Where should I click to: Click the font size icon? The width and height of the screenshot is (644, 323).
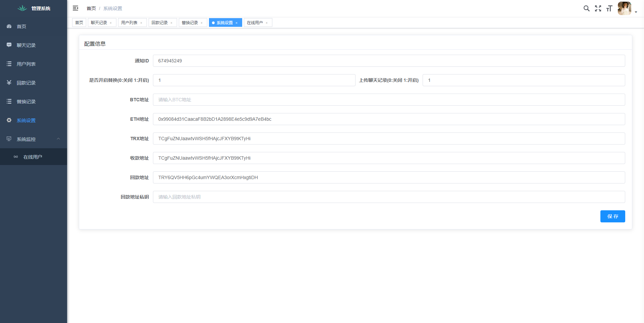609,8
